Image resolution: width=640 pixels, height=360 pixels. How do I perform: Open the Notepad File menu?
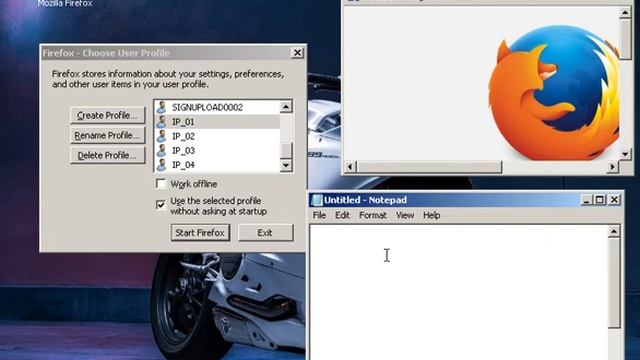[x=319, y=215]
